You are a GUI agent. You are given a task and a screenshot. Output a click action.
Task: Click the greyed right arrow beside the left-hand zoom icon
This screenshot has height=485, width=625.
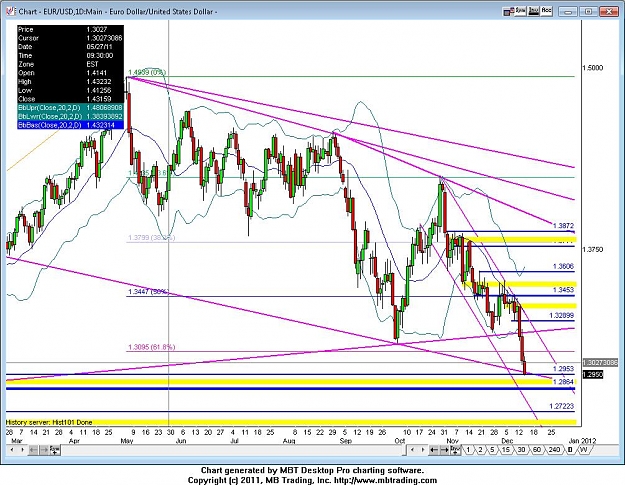tap(44, 450)
